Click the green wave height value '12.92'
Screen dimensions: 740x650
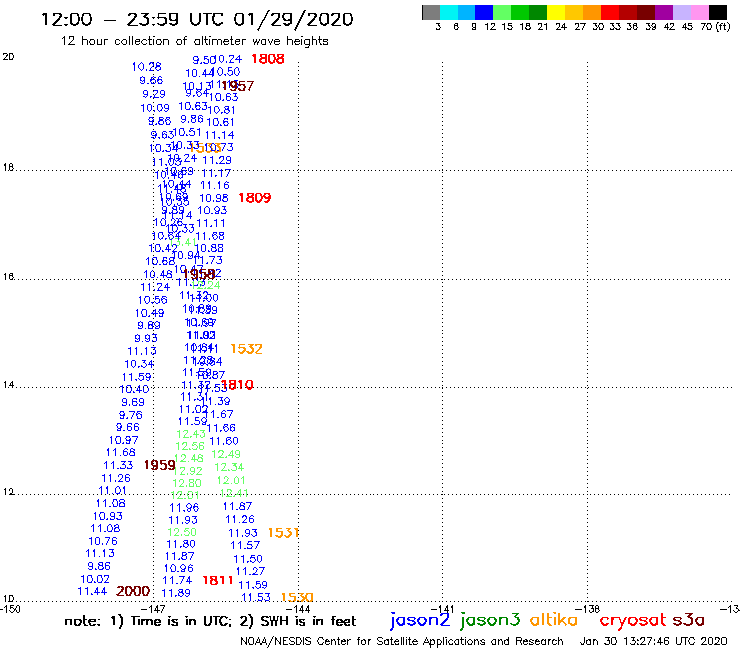188,471
